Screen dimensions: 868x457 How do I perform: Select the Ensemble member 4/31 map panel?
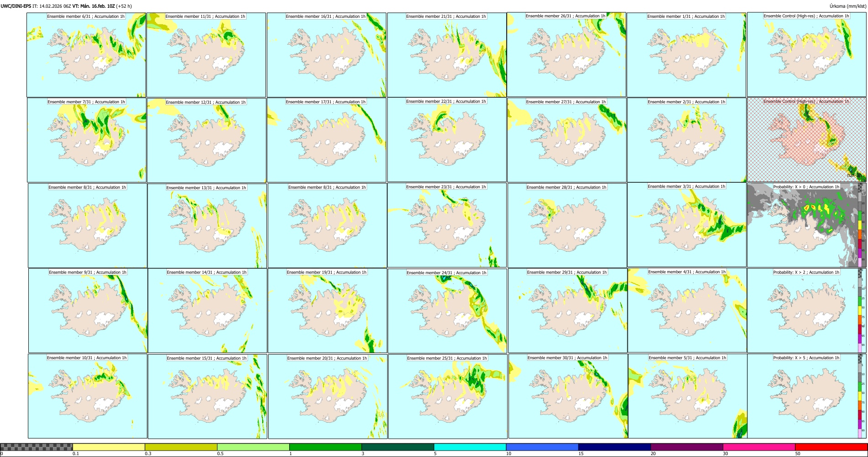(687, 310)
